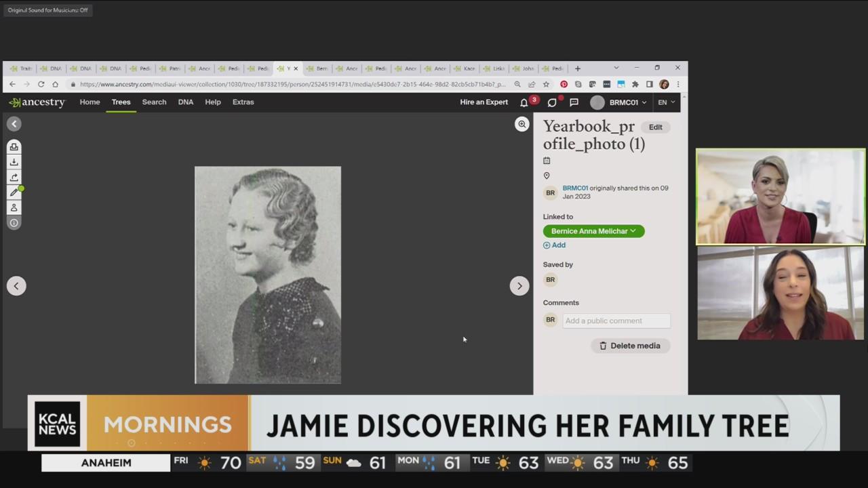
Task: Open the info icon in left toolbar
Action: (14, 223)
